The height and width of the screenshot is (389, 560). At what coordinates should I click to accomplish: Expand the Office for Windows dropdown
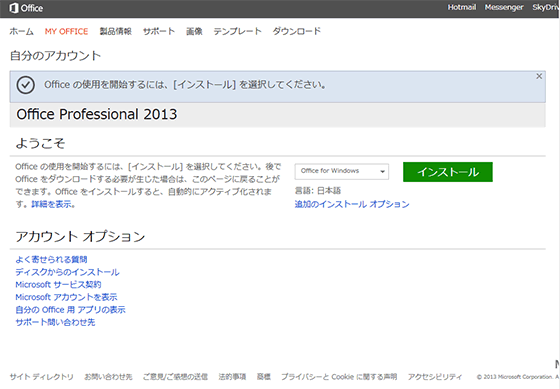342,171
